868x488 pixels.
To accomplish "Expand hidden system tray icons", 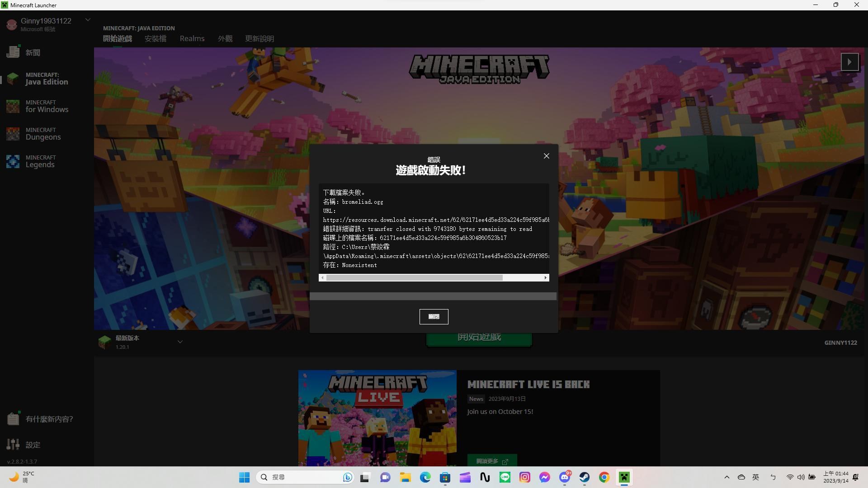I will 726,477.
